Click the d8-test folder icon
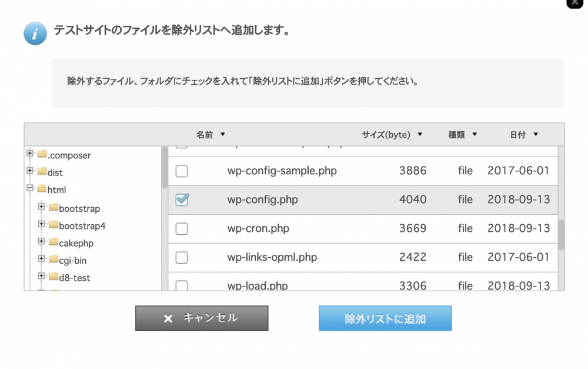The height and width of the screenshot is (369, 588). (x=54, y=276)
